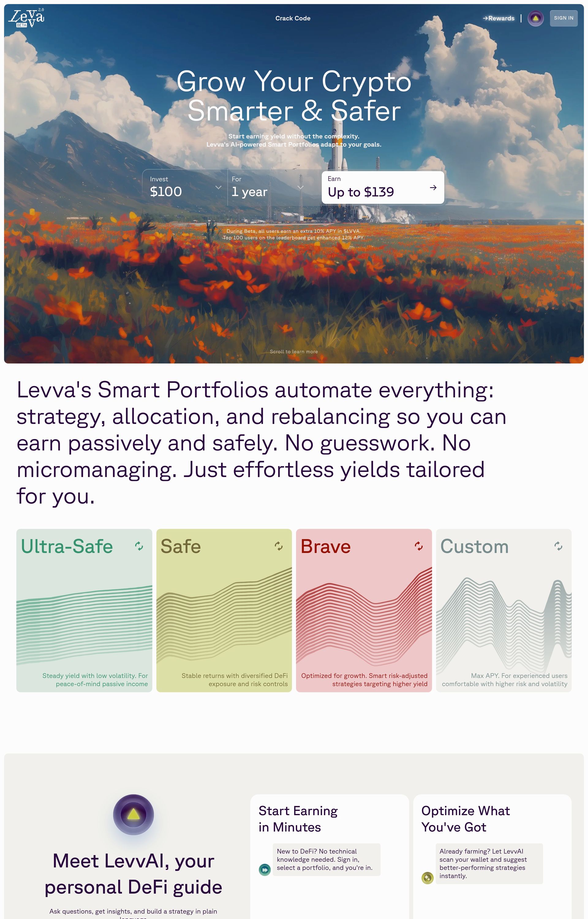Open the Start Earning in Minutes card
The height and width of the screenshot is (919, 588).
pyautogui.click(x=329, y=819)
